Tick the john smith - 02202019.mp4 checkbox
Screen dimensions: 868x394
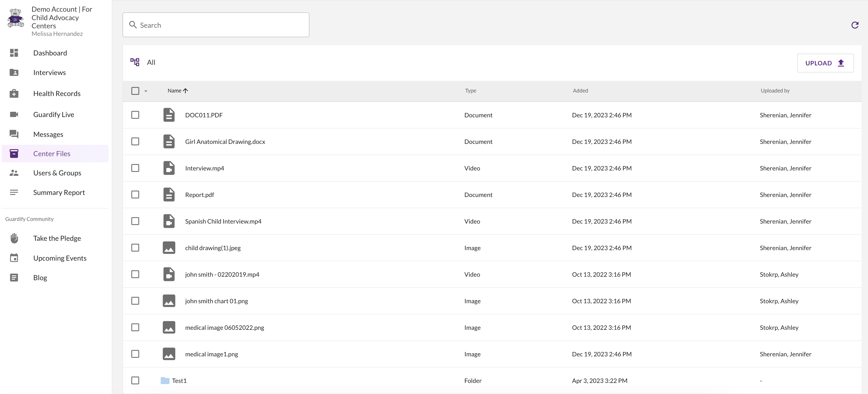tap(135, 274)
